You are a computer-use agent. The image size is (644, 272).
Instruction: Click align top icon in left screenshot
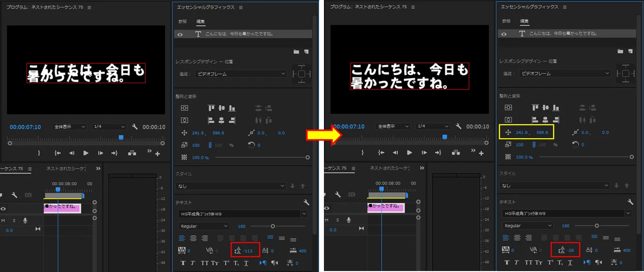[x=211, y=108]
